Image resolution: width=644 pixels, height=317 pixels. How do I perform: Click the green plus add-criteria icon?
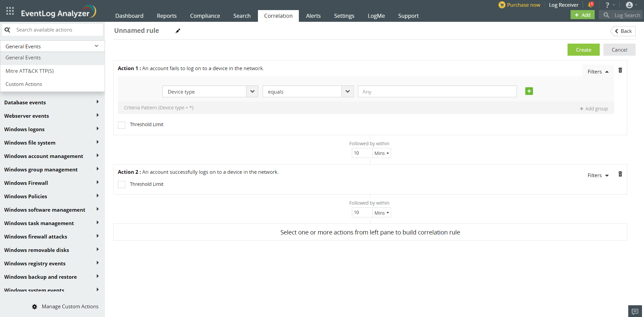(x=529, y=91)
